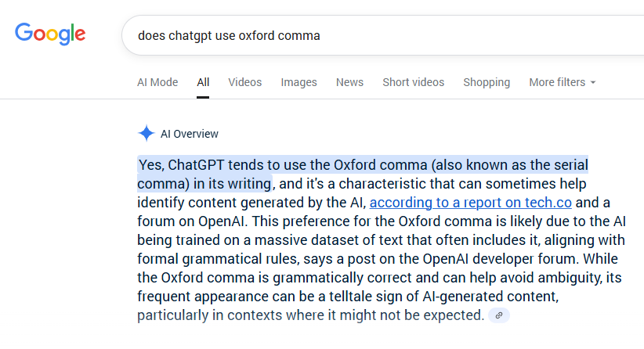Screen dimensions: 644x349
Task: Switch to AI Mode tab
Action: (x=157, y=82)
